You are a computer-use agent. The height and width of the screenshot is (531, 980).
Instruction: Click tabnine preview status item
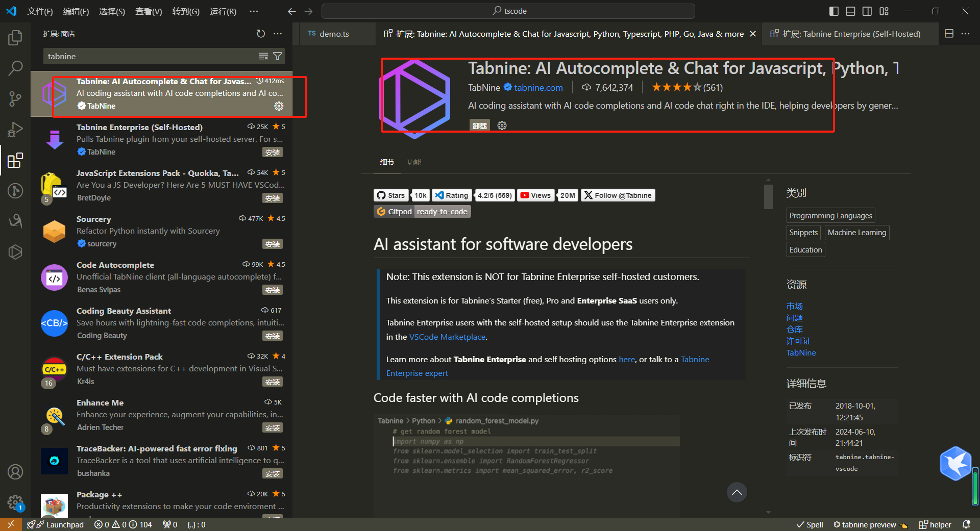pyautogui.click(x=870, y=524)
